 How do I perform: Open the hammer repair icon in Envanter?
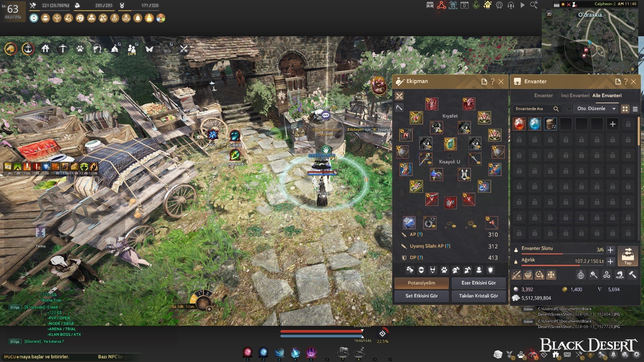632,275
